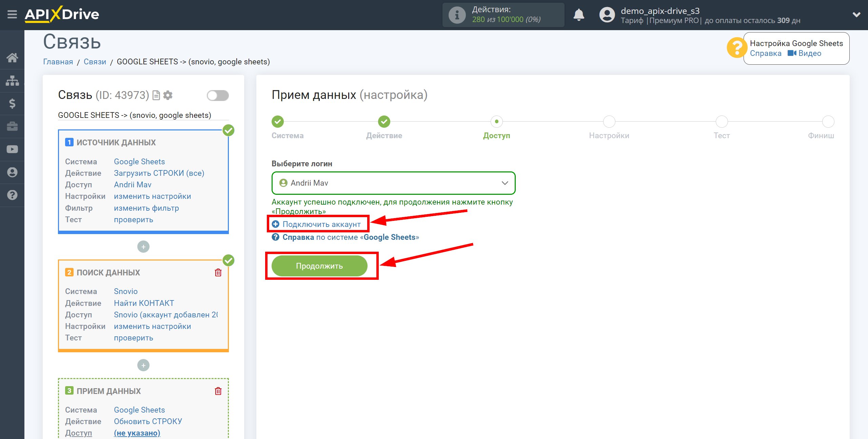Open the login dropdown Andrii Mav
Screen dimensions: 868x439
click(x=393, y=183)
